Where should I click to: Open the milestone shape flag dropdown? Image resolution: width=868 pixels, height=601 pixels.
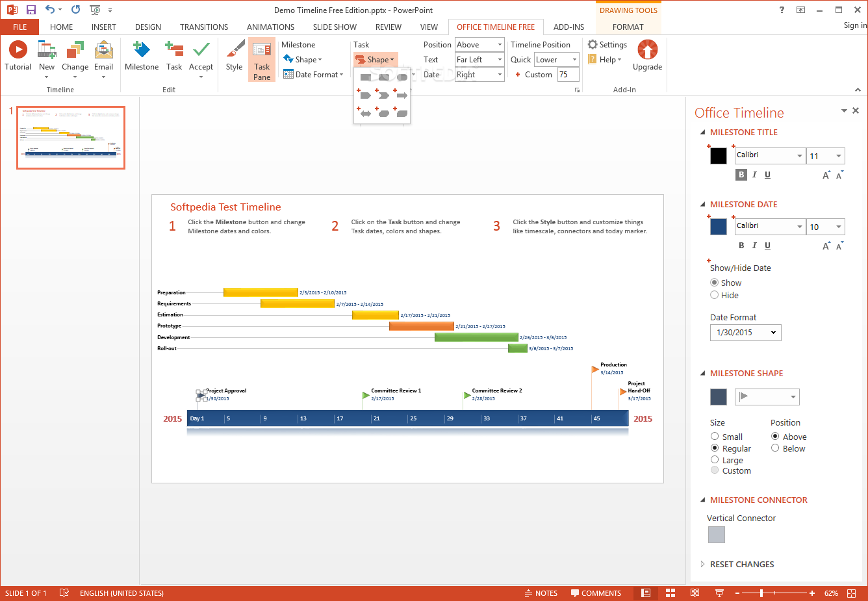[x=767, y=397]
